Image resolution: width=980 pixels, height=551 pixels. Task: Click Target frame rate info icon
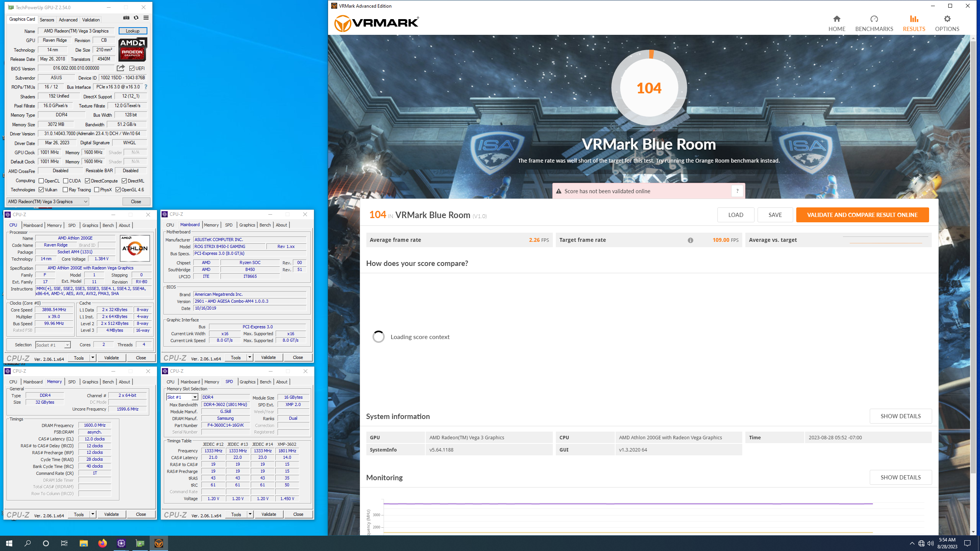690,240
